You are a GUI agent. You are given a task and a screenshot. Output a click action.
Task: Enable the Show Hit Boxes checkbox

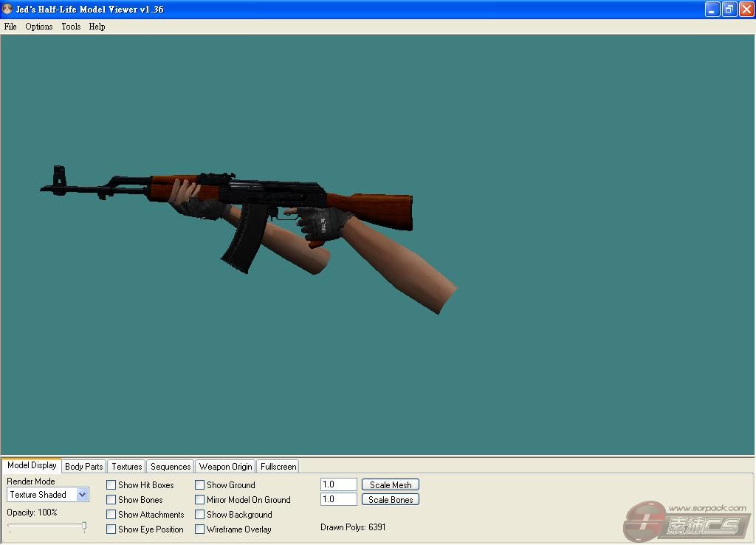tap(111, 485)
